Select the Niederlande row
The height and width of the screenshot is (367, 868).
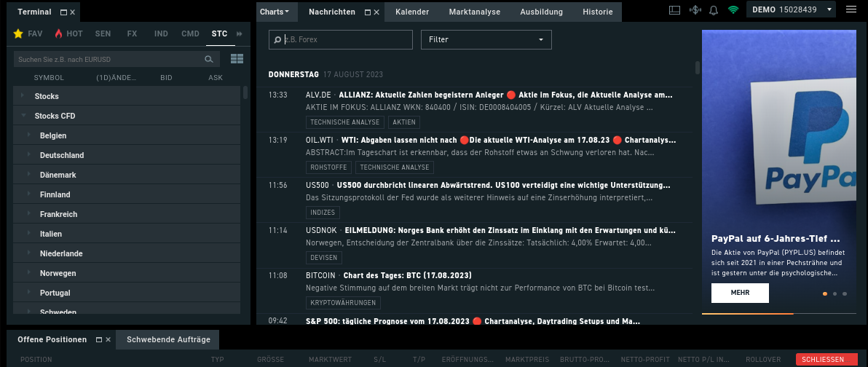point(127,253)
